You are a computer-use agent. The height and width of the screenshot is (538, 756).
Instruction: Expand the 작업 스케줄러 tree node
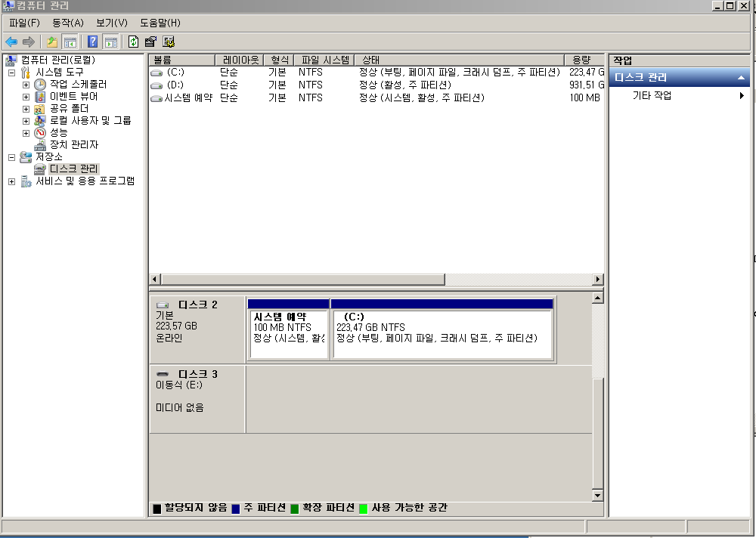tap(26, 85)
